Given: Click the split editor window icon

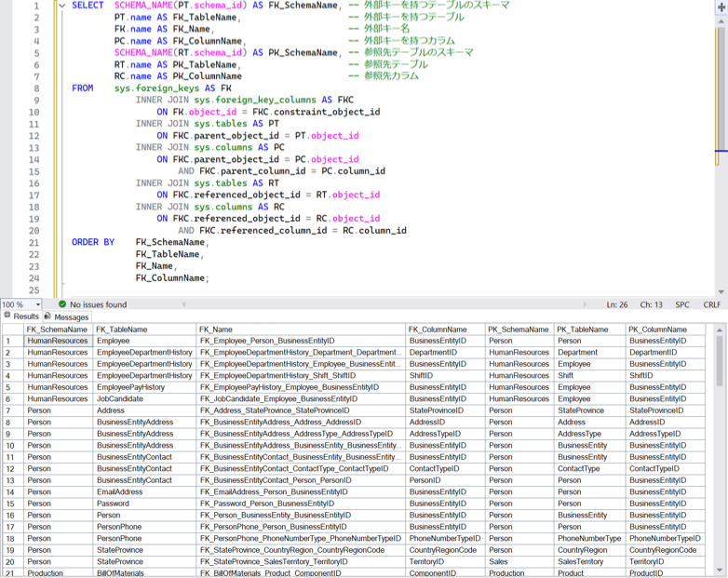Looking at the screenshot, I should click(x=721, y=7).
